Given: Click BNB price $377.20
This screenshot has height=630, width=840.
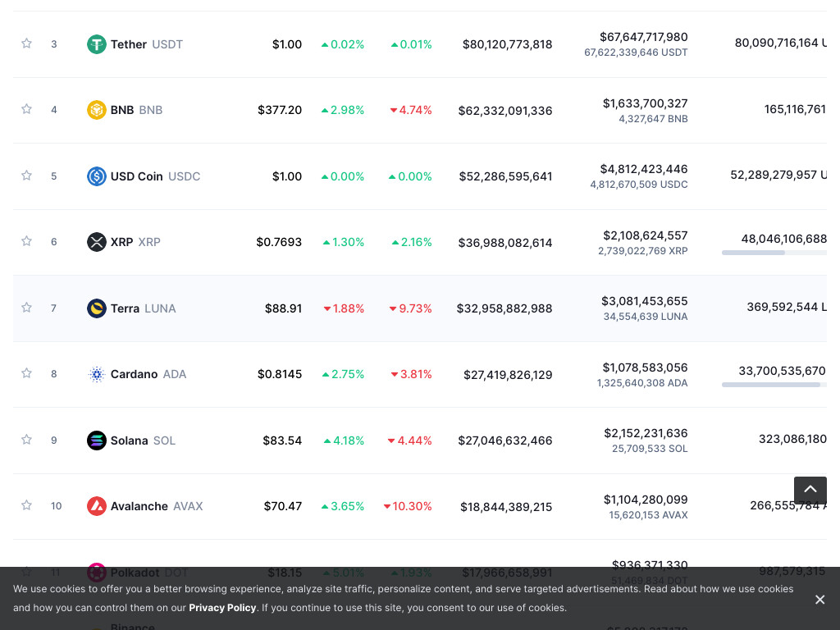Looking at the screenshot, I should tap(280, 110).
